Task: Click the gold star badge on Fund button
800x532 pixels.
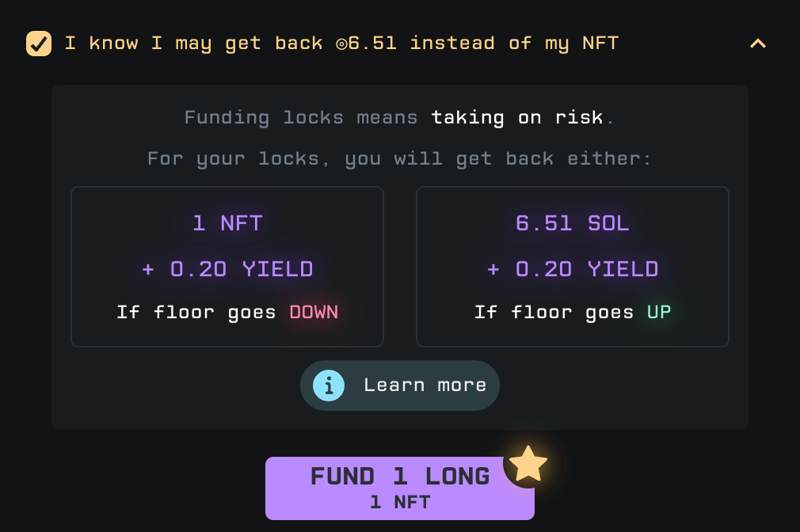Action: [528, 464]
